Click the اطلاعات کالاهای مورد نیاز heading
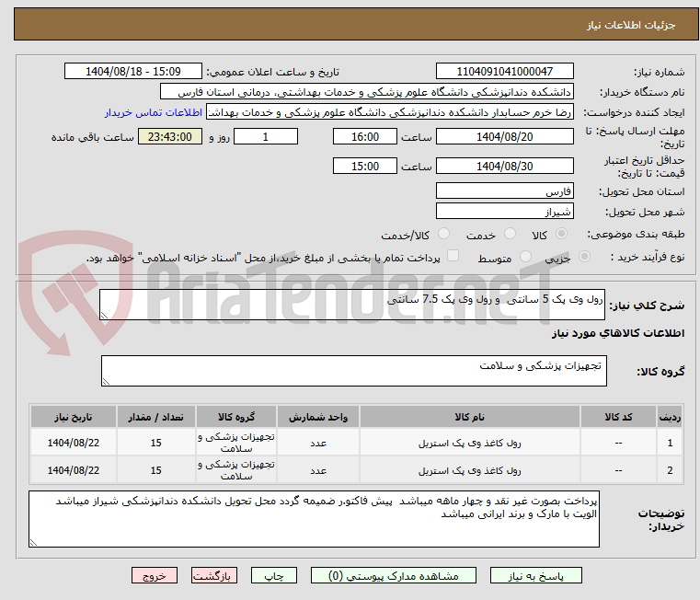 [x=618, y=333]
